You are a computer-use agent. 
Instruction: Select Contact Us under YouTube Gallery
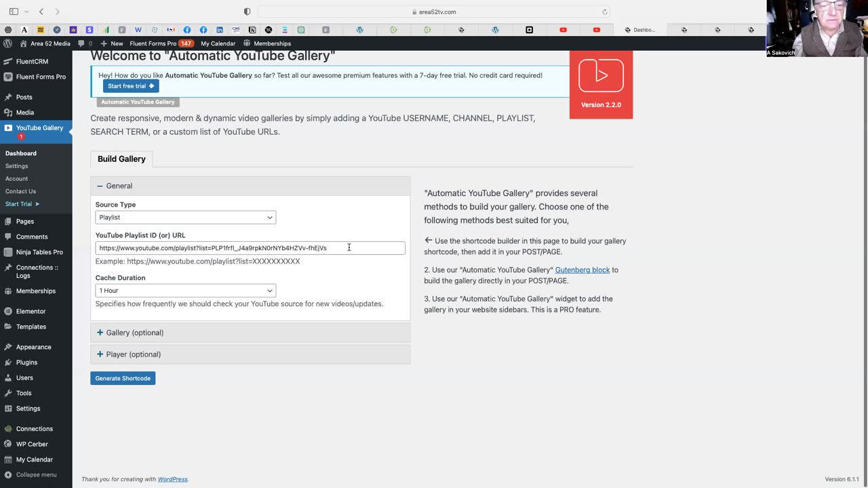[x=21, y=191]
